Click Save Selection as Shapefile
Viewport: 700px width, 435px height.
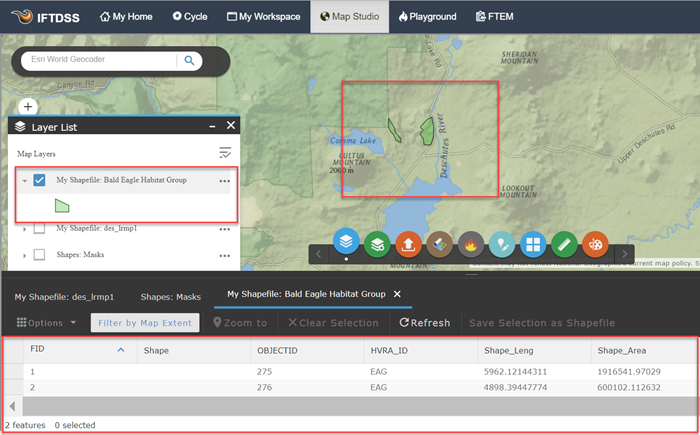tap(542, 322)
